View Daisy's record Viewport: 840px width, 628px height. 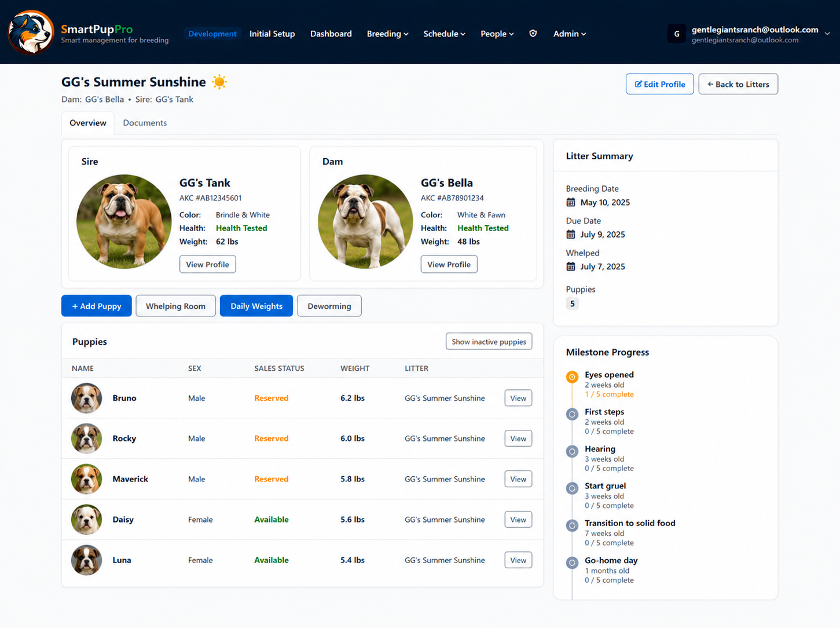[518, 520]
